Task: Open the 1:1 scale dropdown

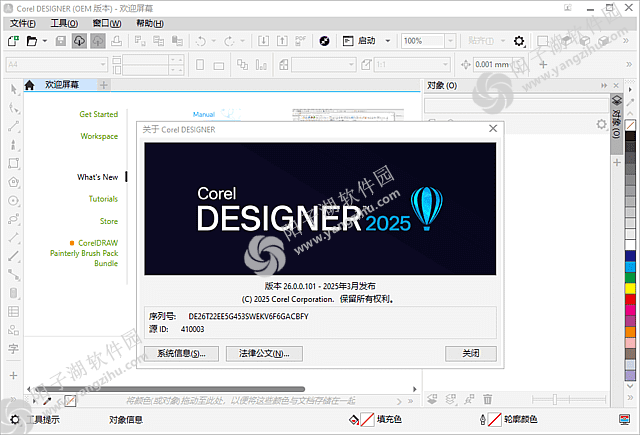Action: pyautogui.click(x=445, y=64)
